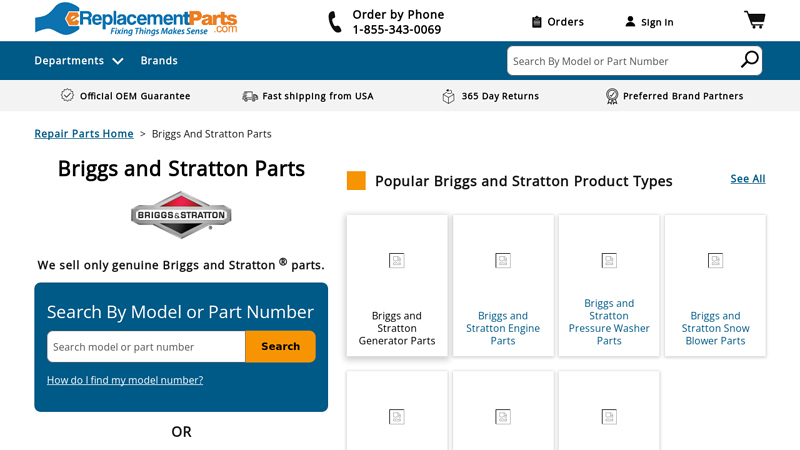
Task: Click the Briggs And Stratton Parts breadcrumb text
Action: pos(211,134)
